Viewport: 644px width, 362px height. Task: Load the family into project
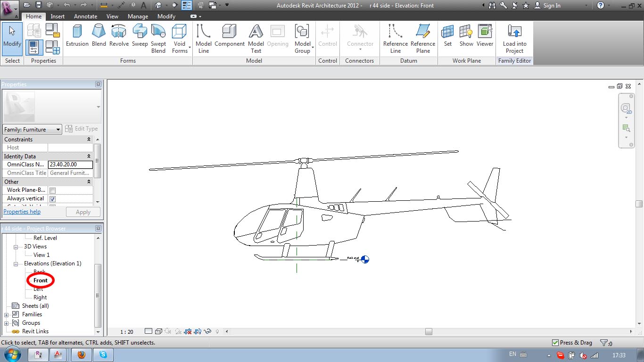pyautogui.click(x=514, y=39)
